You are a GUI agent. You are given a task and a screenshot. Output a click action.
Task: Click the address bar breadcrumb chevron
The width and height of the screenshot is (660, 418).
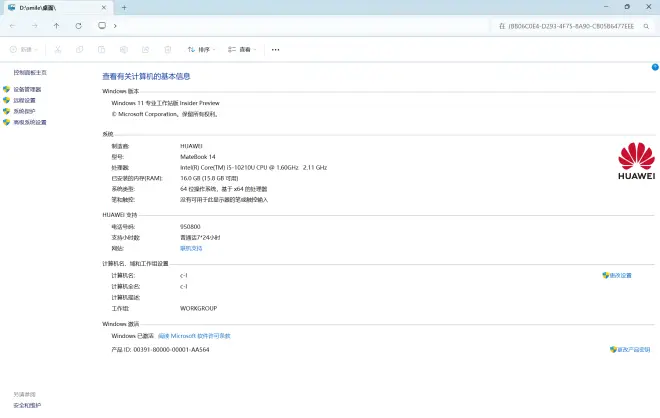116,25
